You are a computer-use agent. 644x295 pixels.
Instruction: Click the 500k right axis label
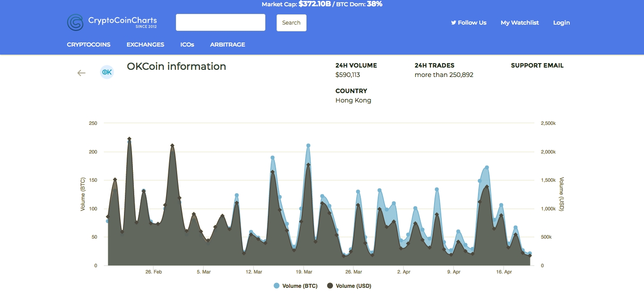(x=546, y=237)
